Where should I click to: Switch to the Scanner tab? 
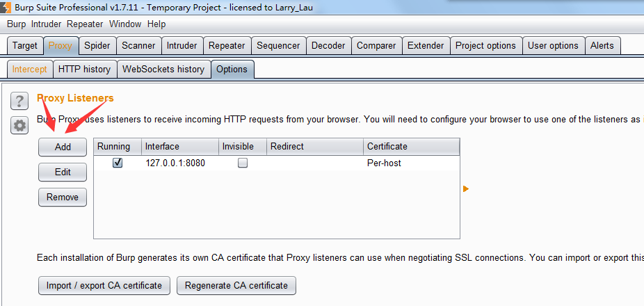tap(138, 46)
